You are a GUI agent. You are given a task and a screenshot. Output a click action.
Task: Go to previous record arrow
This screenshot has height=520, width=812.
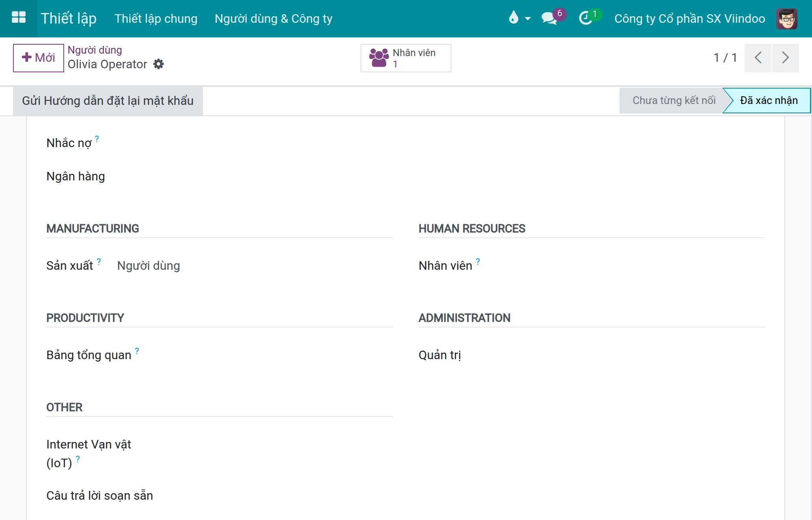pyautogui.click(x=758, y=58)
